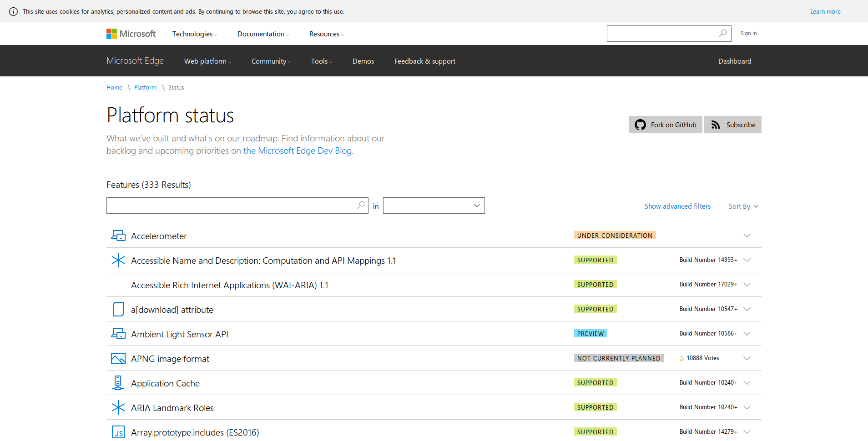Click the GitHub octocat icon
Image resolution: width=868 pixels, height=441 pixels.
click(x=640, y=125)
